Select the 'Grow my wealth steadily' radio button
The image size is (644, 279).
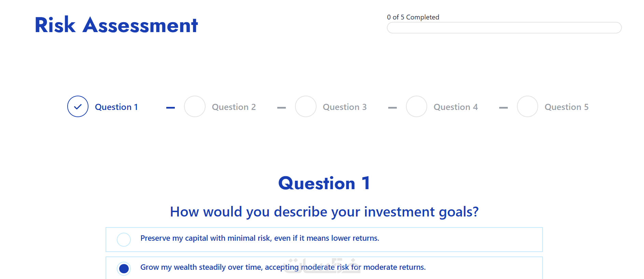[x=124, y=268]
